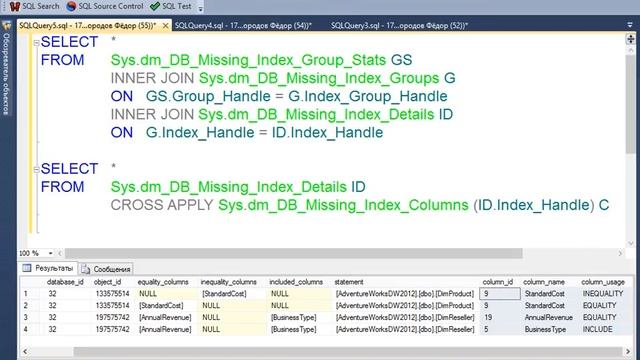The width and height of the screenshot is (640, 360).
Task: Place cursor on Sys.dm_DB_Missing_Index_Columns in the query
Action: pos(343,205)
